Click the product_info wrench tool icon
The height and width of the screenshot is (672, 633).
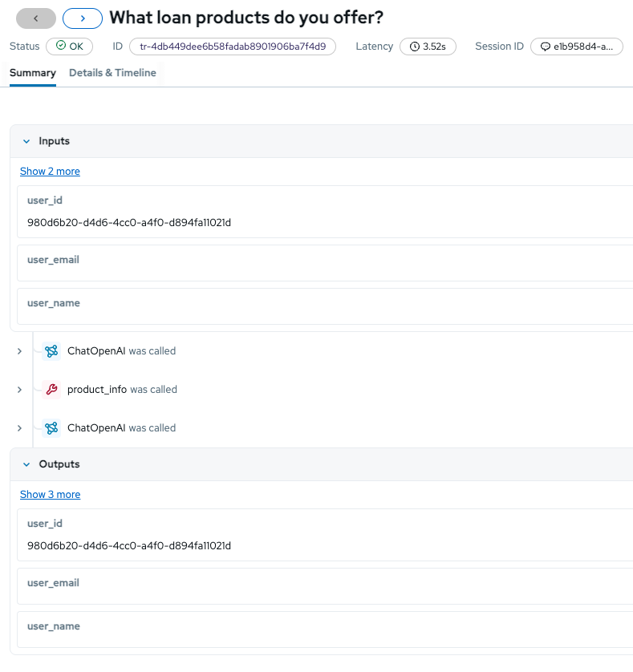pos(51,390)
